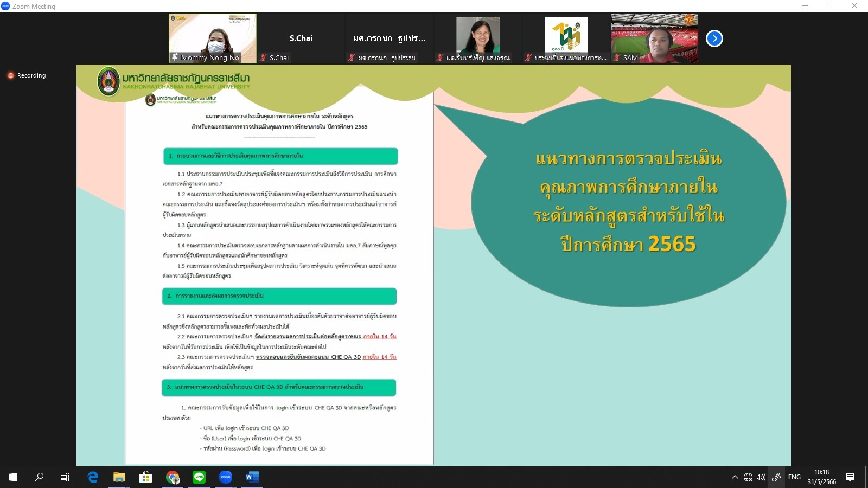Image resolution: width=868 pixels, height=488 pixels.
Task: Open Microsoft Edge from the taskbar
Action: [x=93, y=477]
